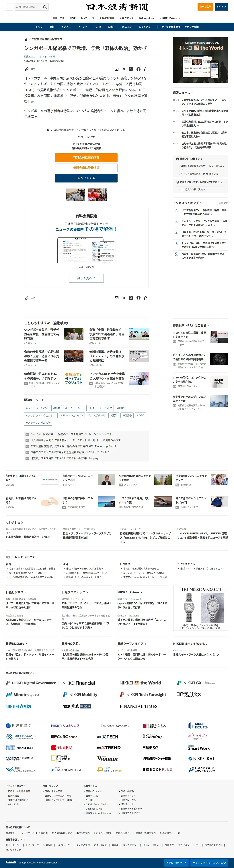The width and height of the screenshot is (234, 868).
Task: Open the NIKKEI Prime dropdown in top navigation
Action: point(170,18)
